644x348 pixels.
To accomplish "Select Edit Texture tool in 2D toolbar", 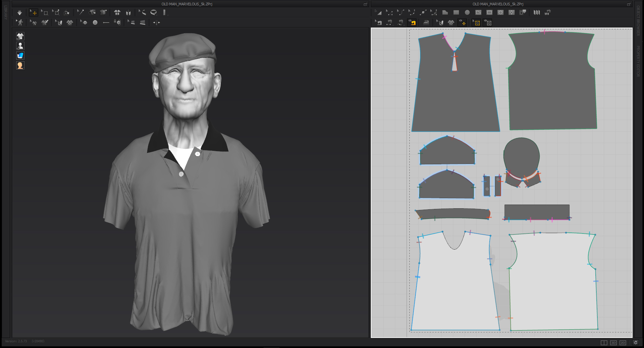I will pos(440,23).
